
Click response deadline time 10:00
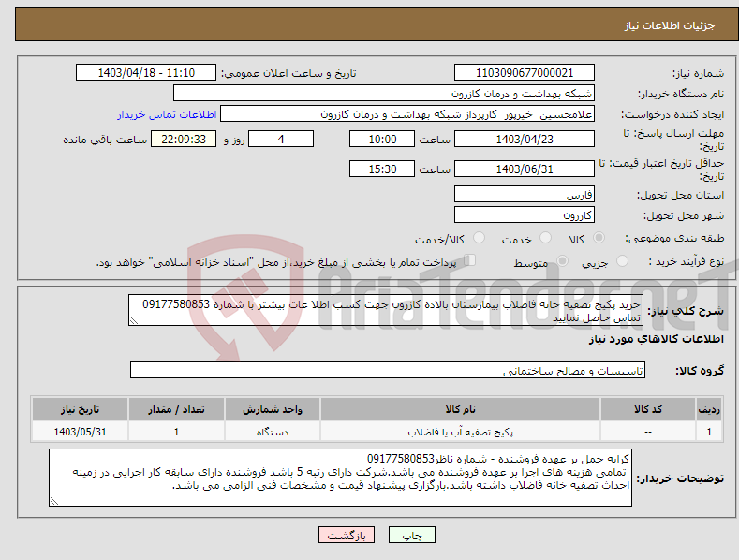(382, 139)
